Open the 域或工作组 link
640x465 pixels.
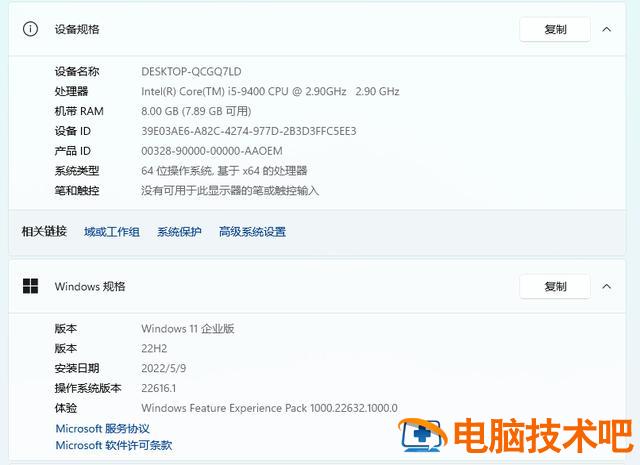[112, 232]
